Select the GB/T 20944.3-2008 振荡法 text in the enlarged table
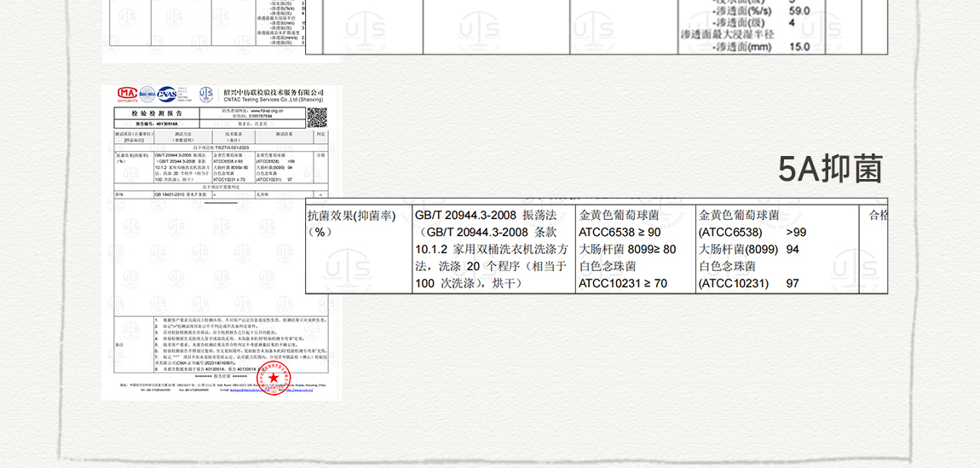This screenshot has width=980, height=468. click(x=486, y=216)
